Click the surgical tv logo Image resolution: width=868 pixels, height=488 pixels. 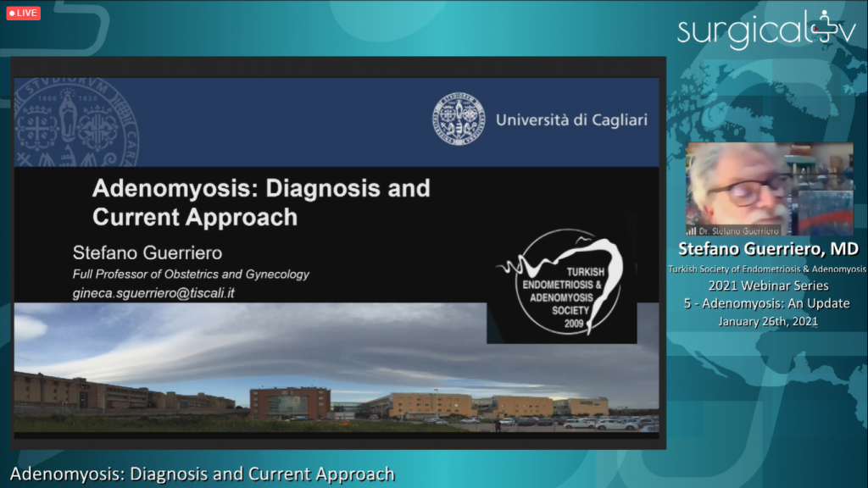(765, 30)
